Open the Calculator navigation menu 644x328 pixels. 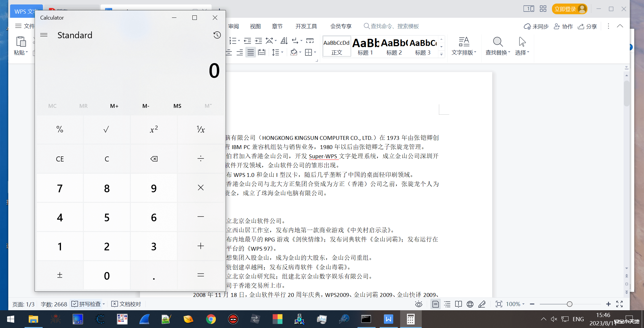tap(44, 35)
